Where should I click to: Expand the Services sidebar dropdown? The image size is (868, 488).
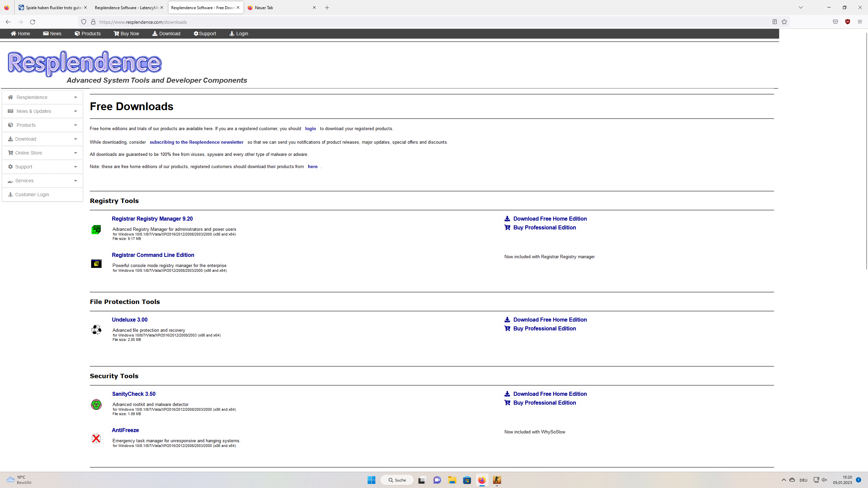(x=42, y=181)
